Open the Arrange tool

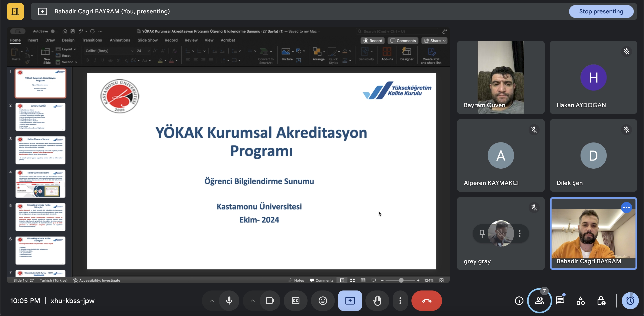click(x=318, y=54)
